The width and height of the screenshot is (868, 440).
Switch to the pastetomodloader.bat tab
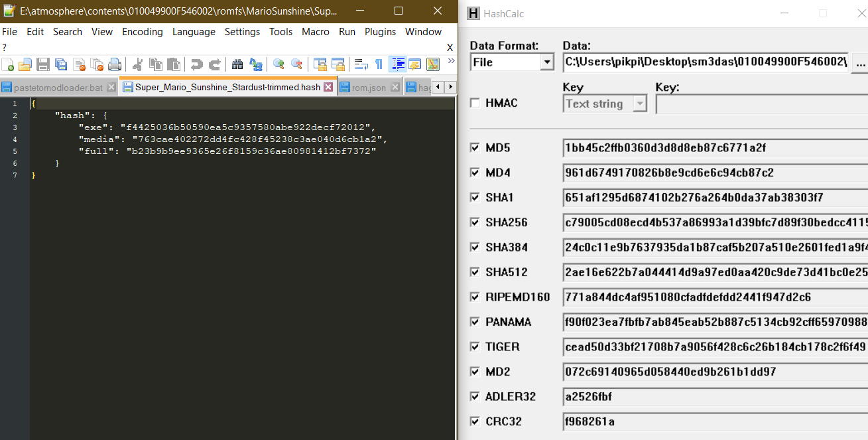[x=58, y=88]
